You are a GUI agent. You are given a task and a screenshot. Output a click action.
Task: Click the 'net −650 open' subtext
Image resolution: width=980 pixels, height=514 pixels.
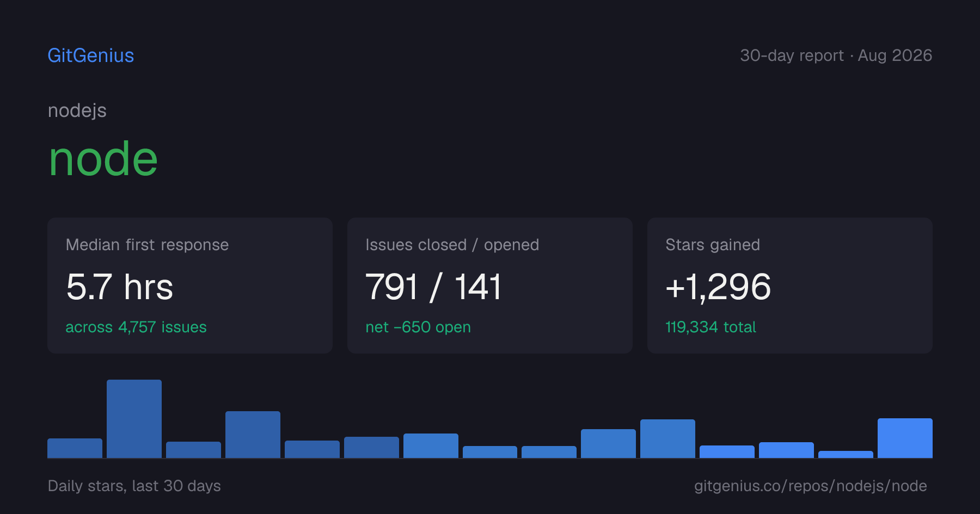pos(418,327)
